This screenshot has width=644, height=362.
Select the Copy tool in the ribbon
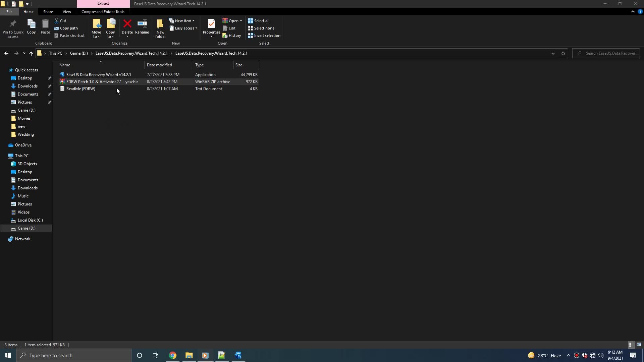pyautogui.click(x=31, y=27)
